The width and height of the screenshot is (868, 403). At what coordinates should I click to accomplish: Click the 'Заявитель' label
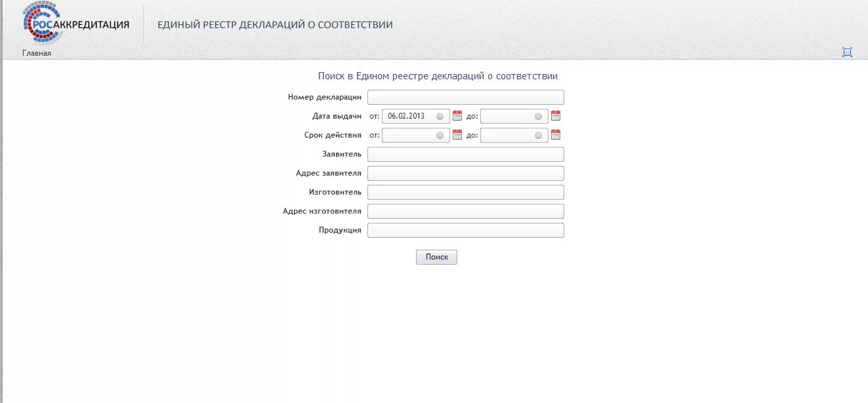(342, 154)
